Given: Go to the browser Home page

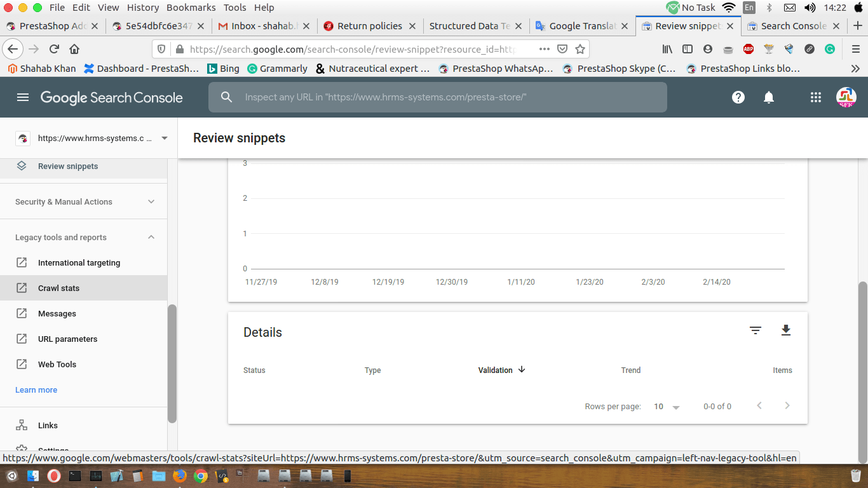Looking at the screenshot, I should 74,49.
